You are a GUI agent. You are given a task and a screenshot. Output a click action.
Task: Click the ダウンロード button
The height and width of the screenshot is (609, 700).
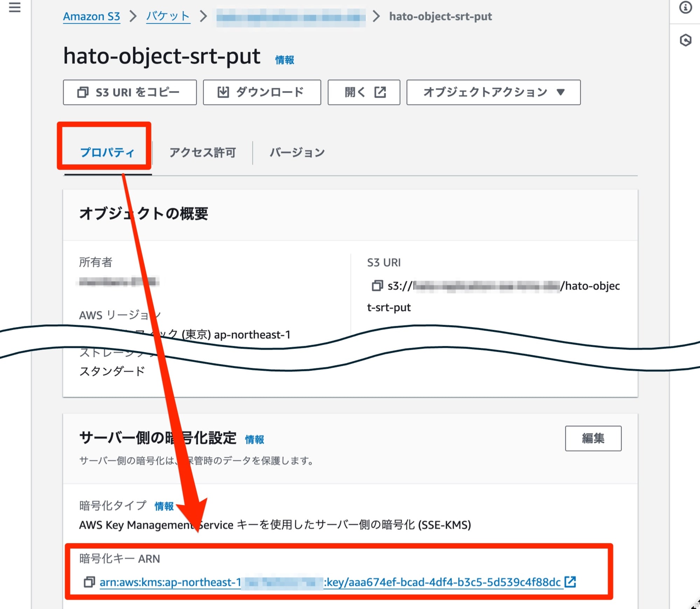[262, 92]
